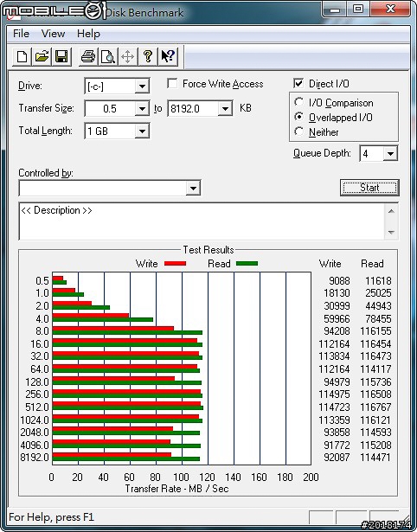Open the Help menu
417x532 pixels.
tap(88, 34)
